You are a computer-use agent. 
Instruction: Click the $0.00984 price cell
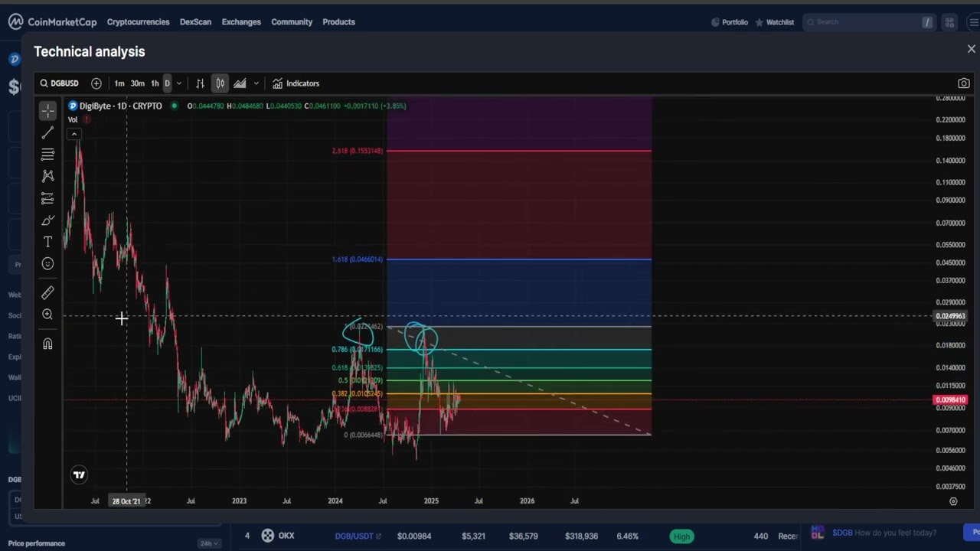click(413, 536)
